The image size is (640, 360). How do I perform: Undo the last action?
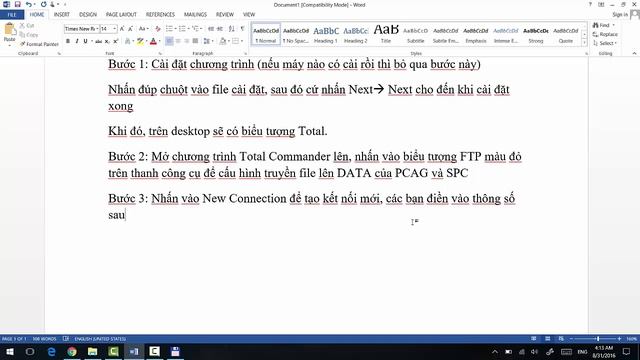(28, 4)
